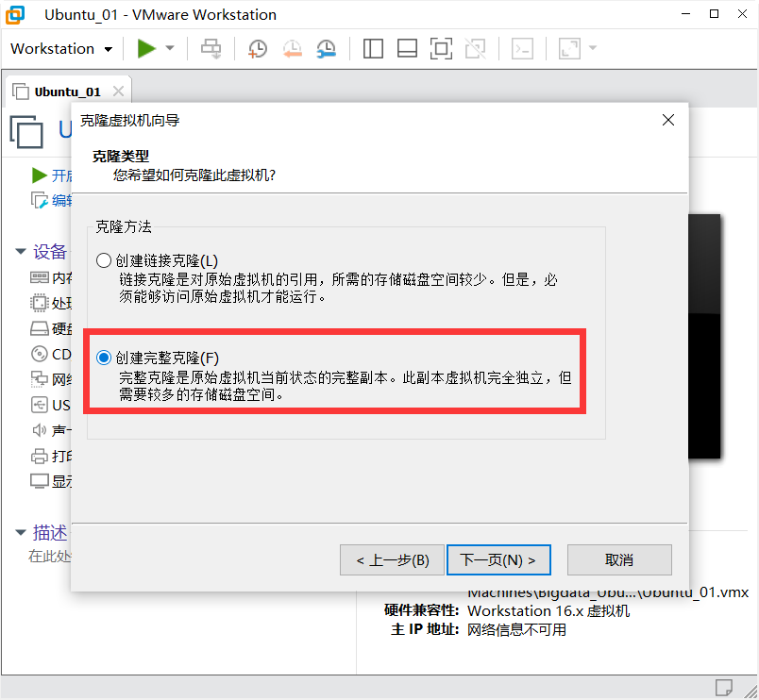Click the description placeholder text 在此处

[x=49, y=557]
